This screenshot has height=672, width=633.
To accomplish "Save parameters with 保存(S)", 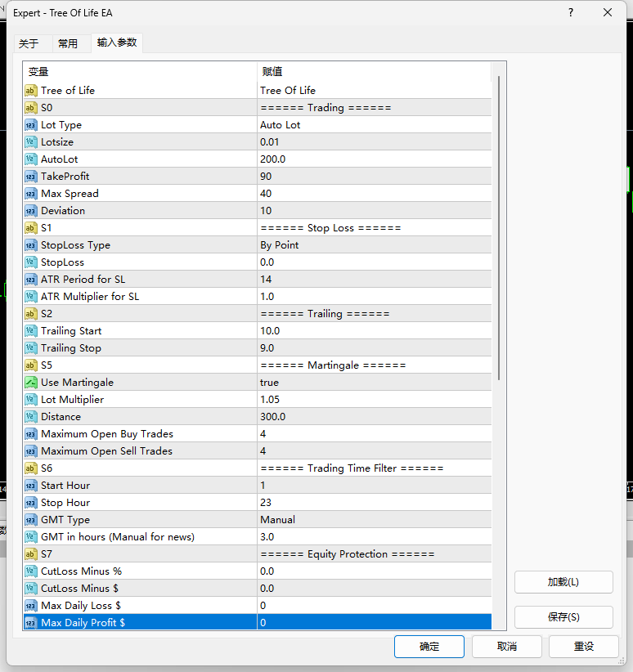I will coord(563,617).
